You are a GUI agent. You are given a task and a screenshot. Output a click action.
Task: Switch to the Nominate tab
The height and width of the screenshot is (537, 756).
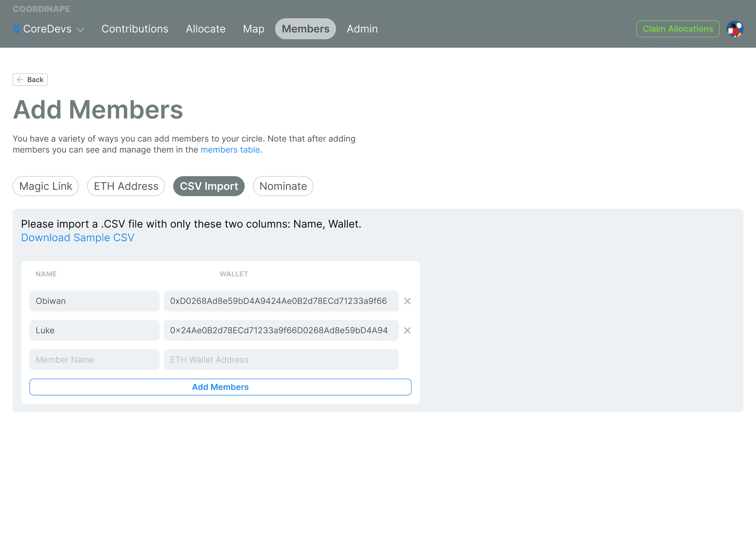(283, 186)
